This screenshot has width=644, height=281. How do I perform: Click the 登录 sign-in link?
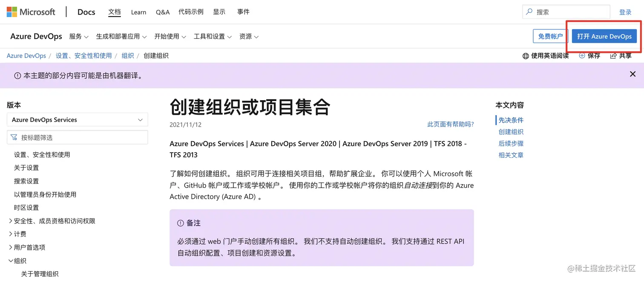(x=625, y=12)
